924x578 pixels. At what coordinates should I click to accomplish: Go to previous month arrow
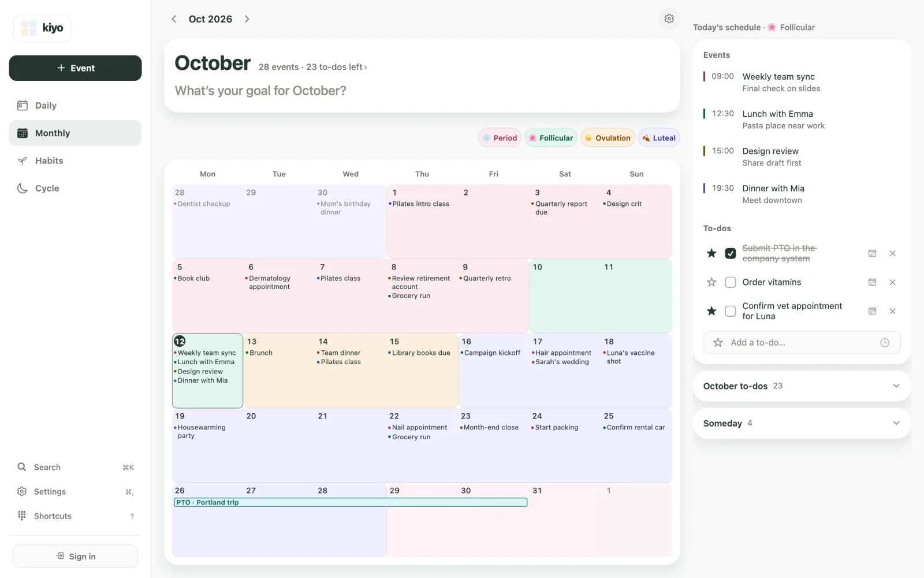click(x=174, y=19)
